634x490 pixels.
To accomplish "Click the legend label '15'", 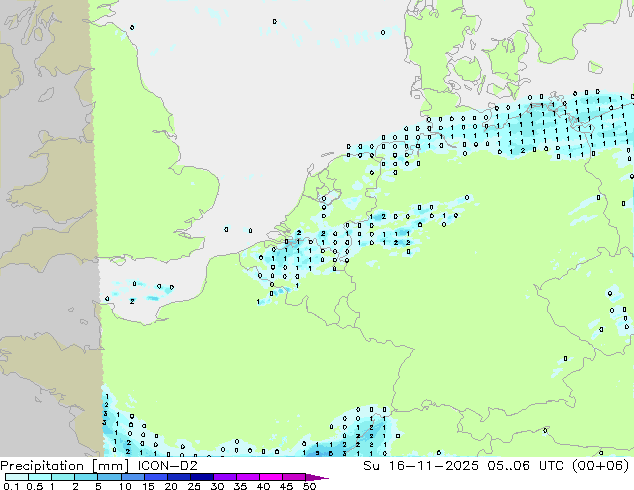I will (x=148, y=486).
